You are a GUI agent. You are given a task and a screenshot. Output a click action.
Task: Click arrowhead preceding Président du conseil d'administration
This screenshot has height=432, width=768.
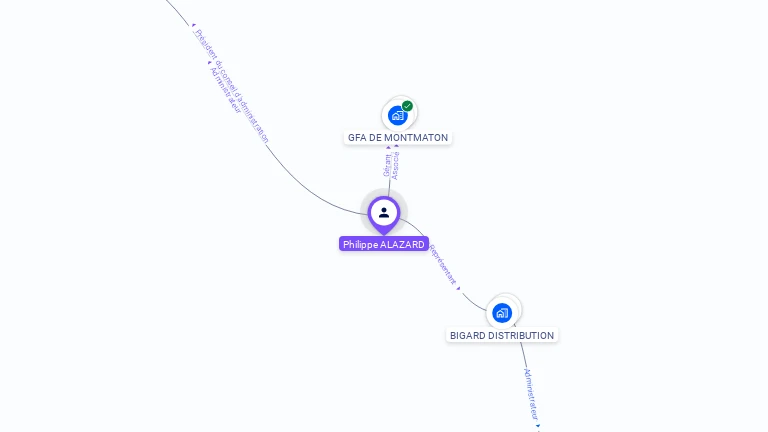pos(193,25)
